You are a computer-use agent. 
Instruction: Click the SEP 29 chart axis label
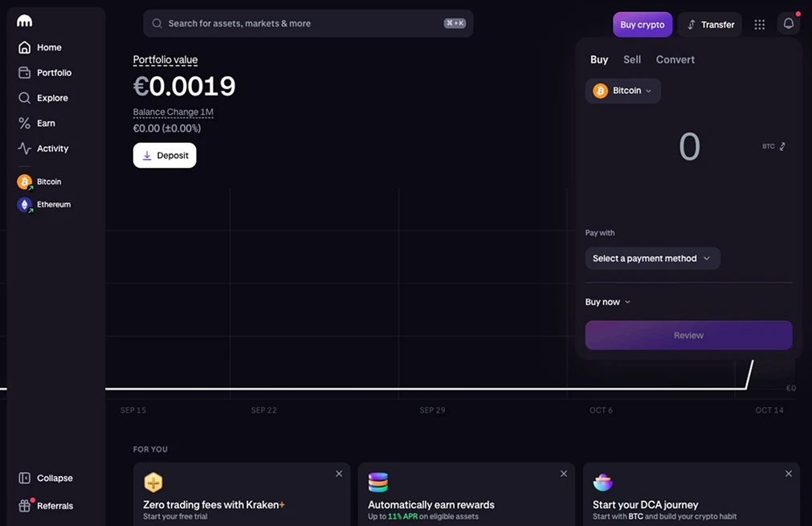pos(432,410)
